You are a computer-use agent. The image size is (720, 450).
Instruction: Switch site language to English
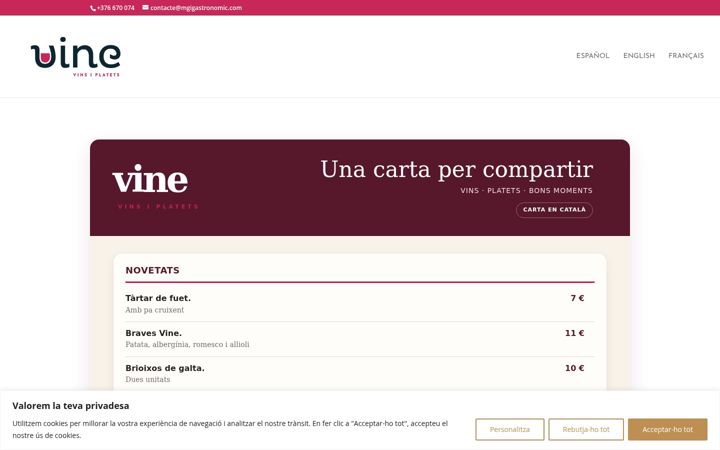coord(639,56)
